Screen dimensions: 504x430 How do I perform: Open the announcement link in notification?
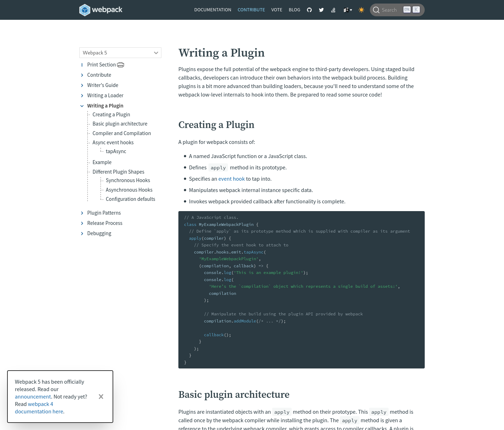tap(33, 397)
